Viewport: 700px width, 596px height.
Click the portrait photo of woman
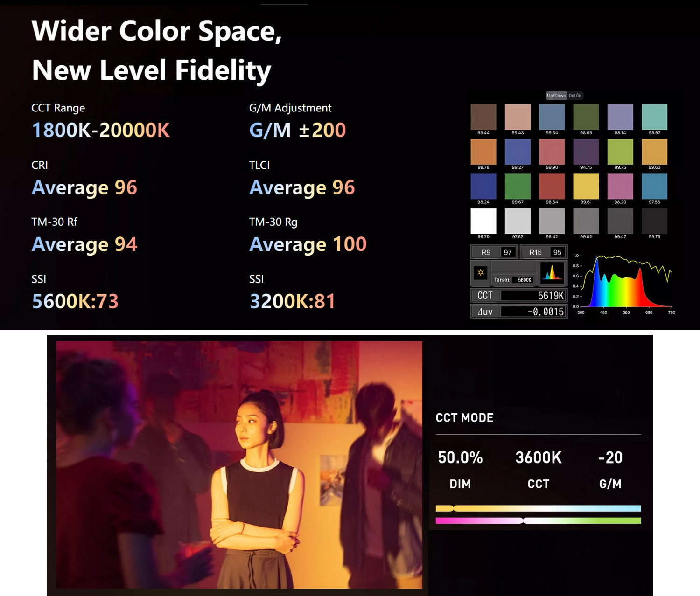coord(239,464)
